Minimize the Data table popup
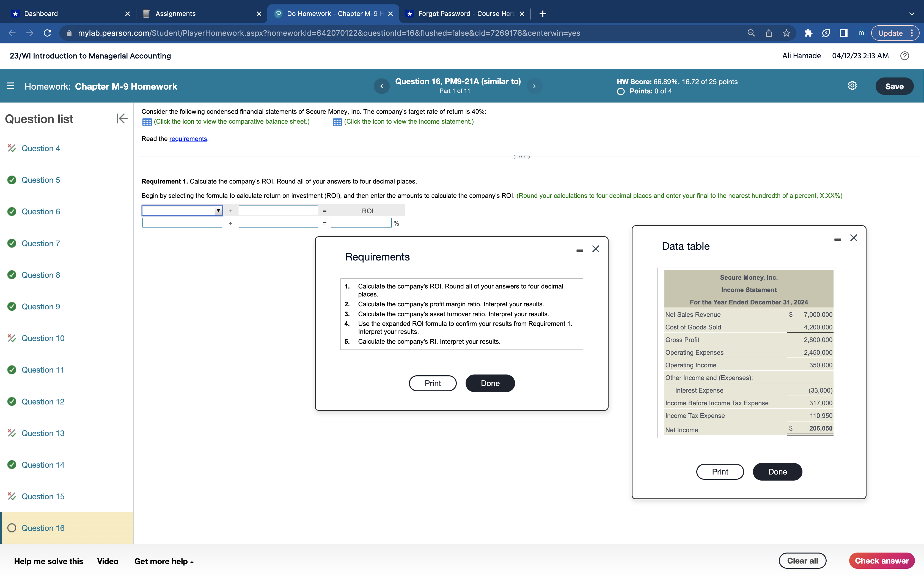This screenshot has height=577, width=924. [x=837, y=239]
